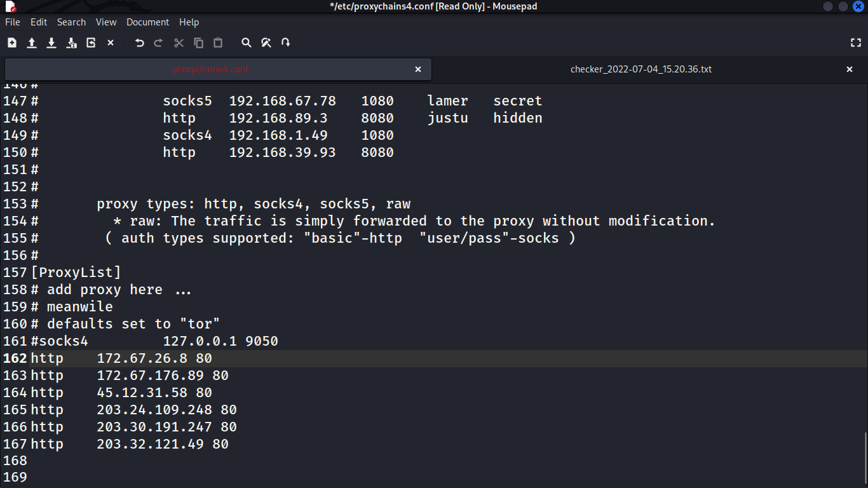Click the Undo arrow in toolbar

pos(140,43)
